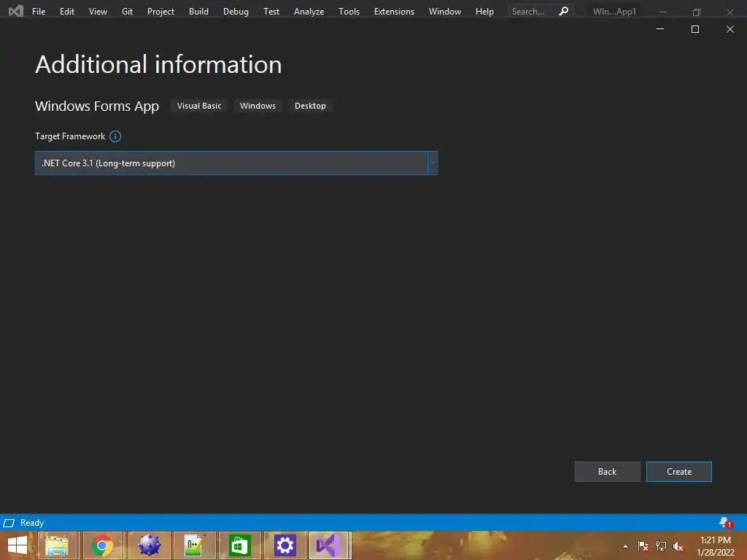
Task: Minimize the Additional information dialog
Action: click(660, 29)
